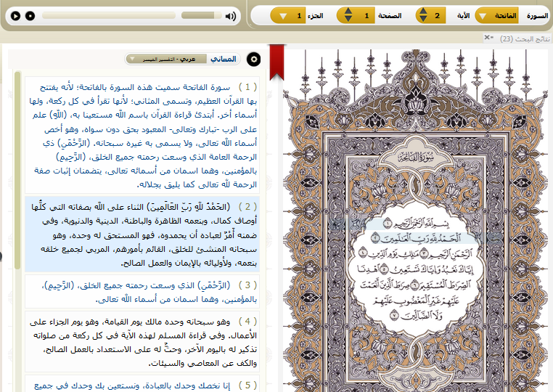Select the tafsir entry for verse 4
The width and height of the screenshot is (553, 392).
pos(142,341)
